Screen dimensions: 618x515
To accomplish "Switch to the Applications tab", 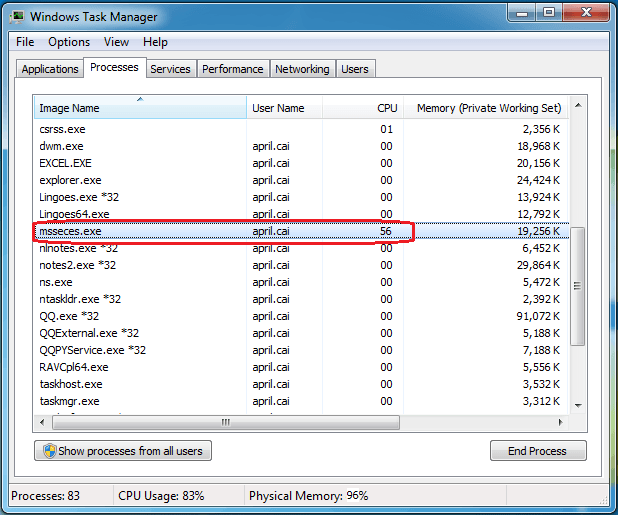I will click(x=50, y=69).
